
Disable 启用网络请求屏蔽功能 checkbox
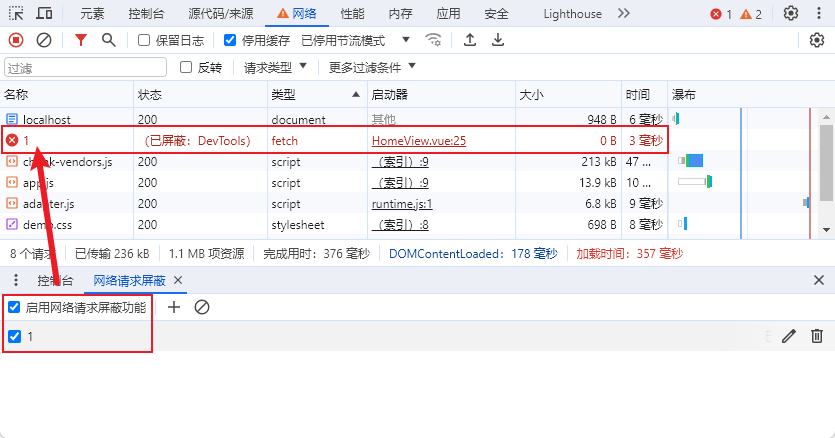tap(14, 307)
